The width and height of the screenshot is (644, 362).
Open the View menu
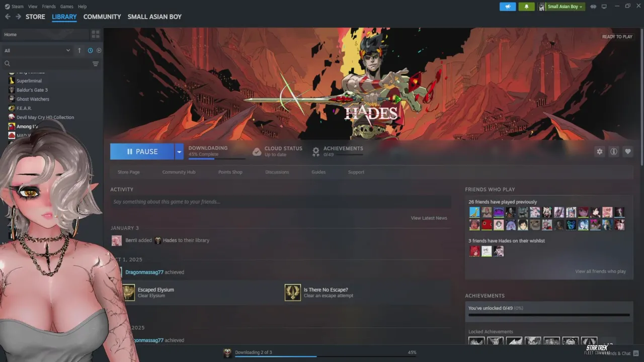pos(33,7)
